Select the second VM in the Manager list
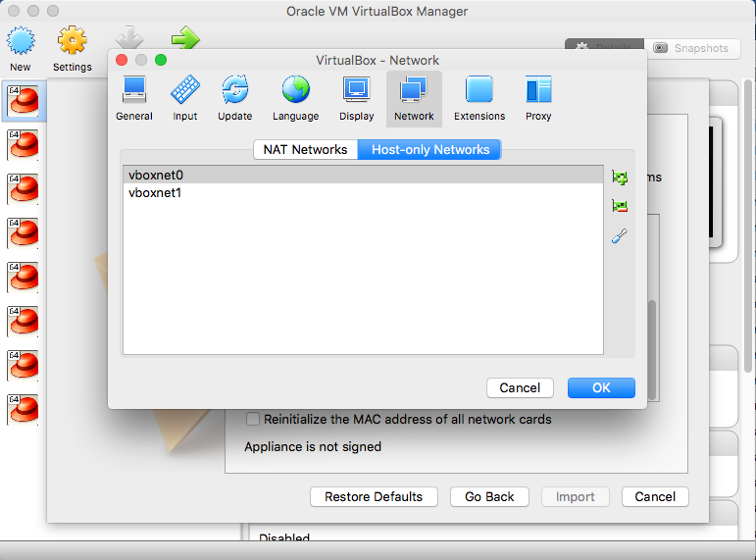Viewport: 756px width, 560px height. pyautogui.click(x=24, y=145)
